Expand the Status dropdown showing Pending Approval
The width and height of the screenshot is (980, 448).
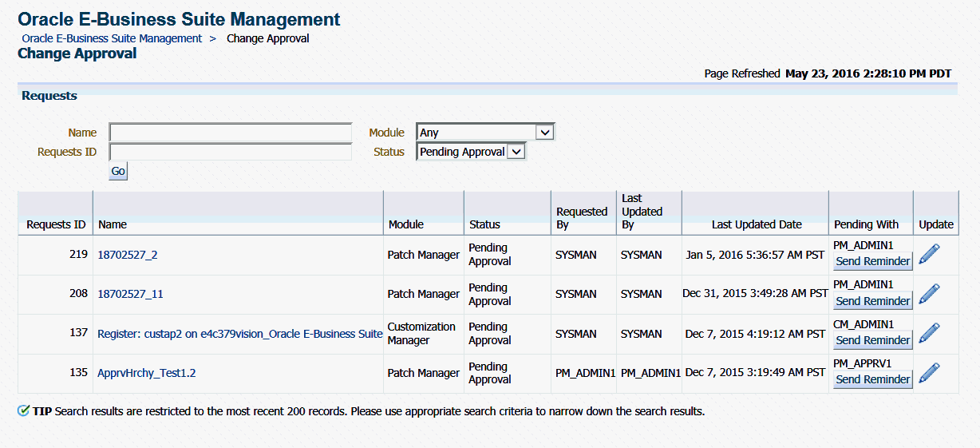click(471, 152)
